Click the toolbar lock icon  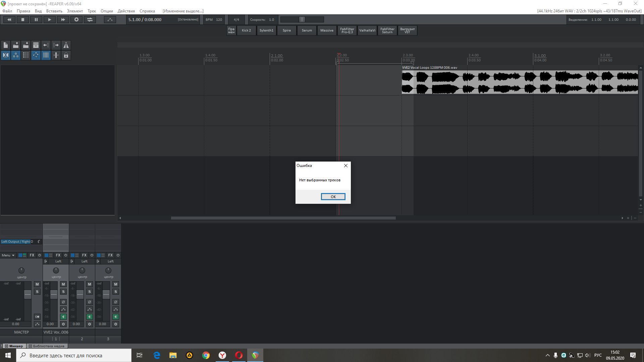pyautogui.click(x=66, y=55)
